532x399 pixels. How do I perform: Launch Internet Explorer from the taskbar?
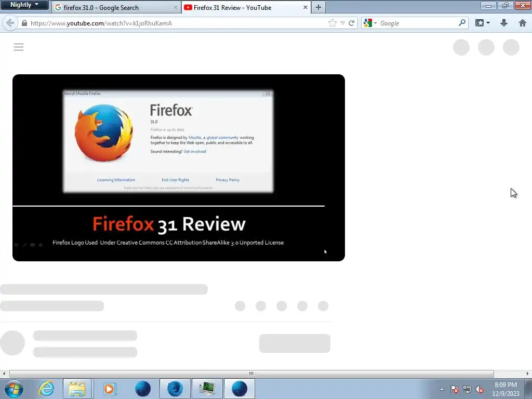click(x=46, y=389)
